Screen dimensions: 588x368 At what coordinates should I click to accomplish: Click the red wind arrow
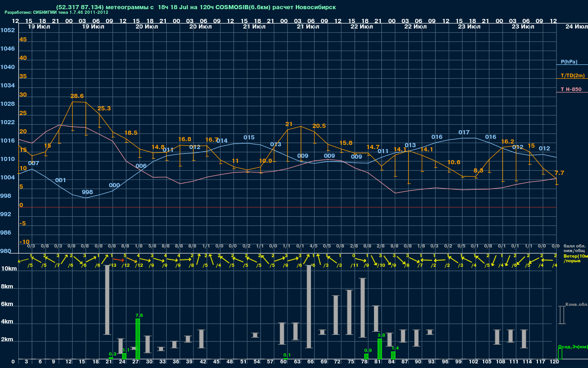point(119,260)
